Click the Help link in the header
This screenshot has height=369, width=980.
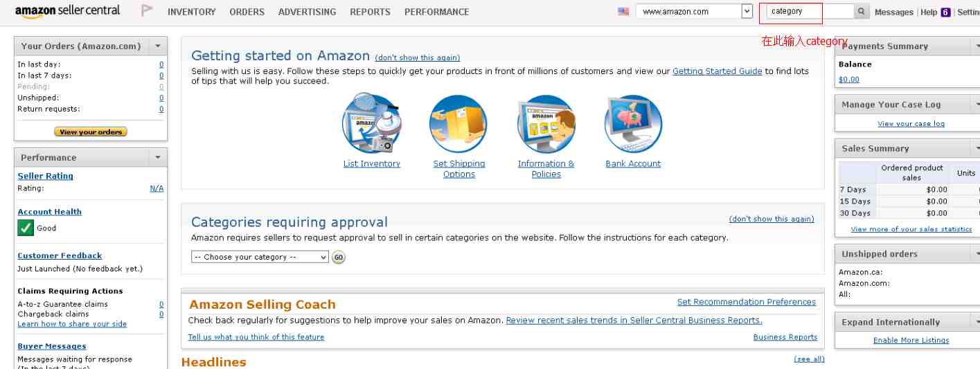929,12
